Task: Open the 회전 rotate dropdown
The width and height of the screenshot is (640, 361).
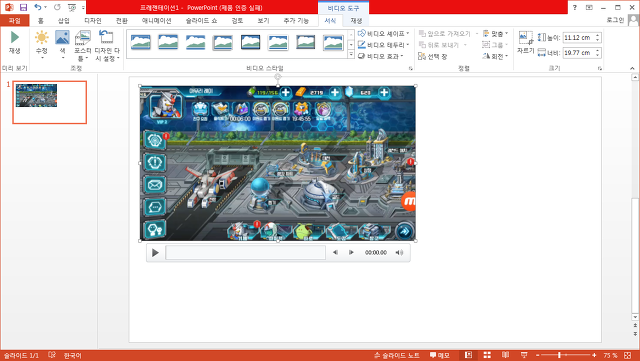Action: [495, 56]
